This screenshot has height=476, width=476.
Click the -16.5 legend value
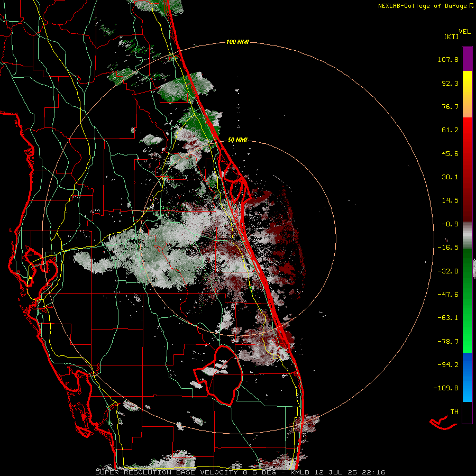point(448,248)
